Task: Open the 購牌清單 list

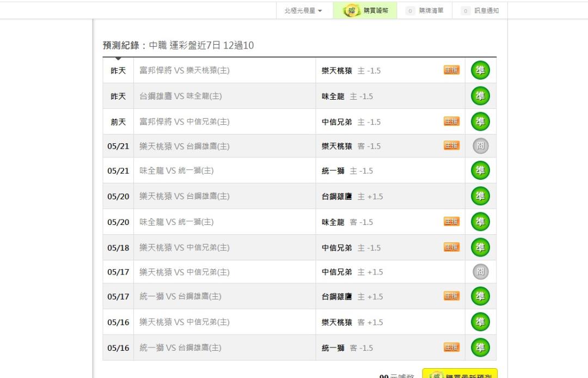Action: pyautogui.click(x=425, y=10)
